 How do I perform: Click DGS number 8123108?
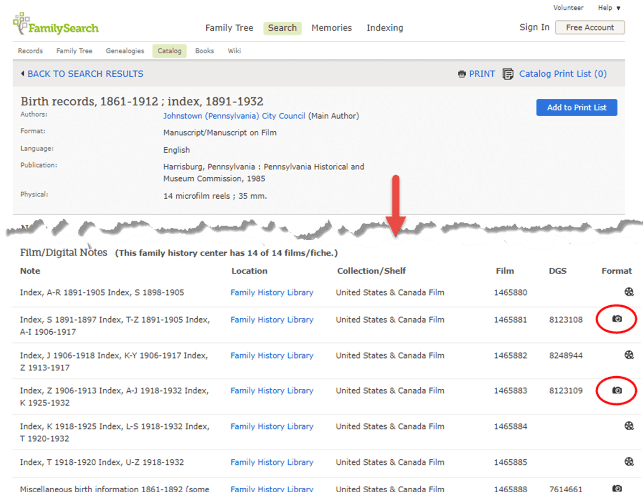[x=565, y=320]
